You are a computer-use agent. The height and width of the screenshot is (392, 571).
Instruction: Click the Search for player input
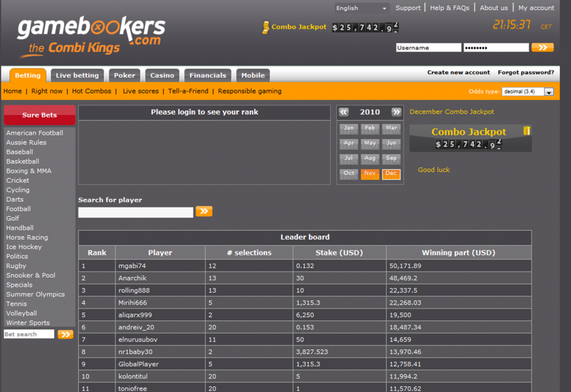point(136,212)
